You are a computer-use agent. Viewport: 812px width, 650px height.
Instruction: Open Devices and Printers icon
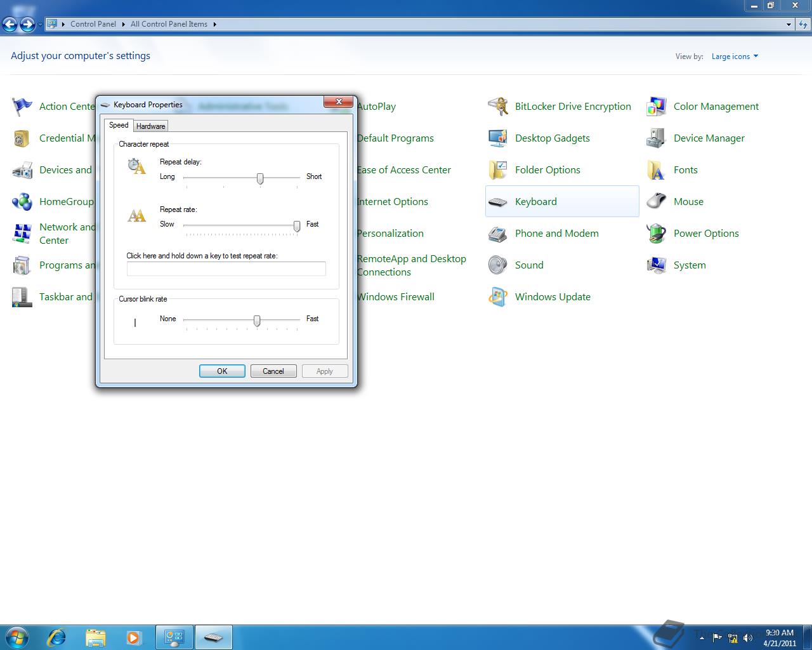[22, 170]
